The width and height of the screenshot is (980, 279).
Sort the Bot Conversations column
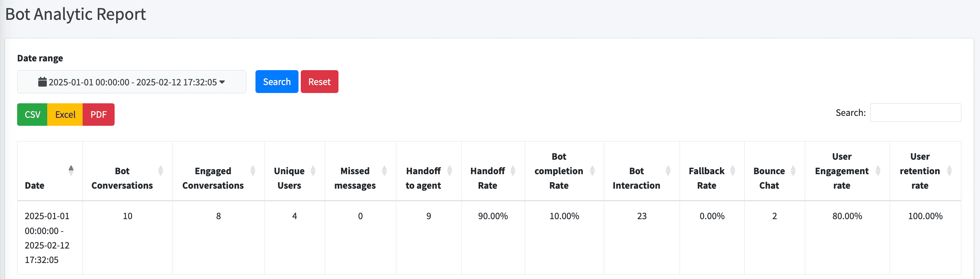(x=161, y=171)
